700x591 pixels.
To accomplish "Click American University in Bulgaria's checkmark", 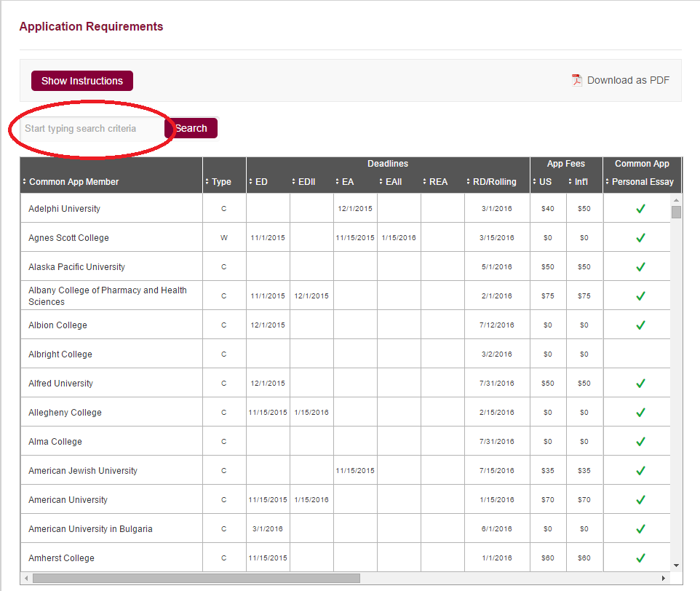I will 640,528.
